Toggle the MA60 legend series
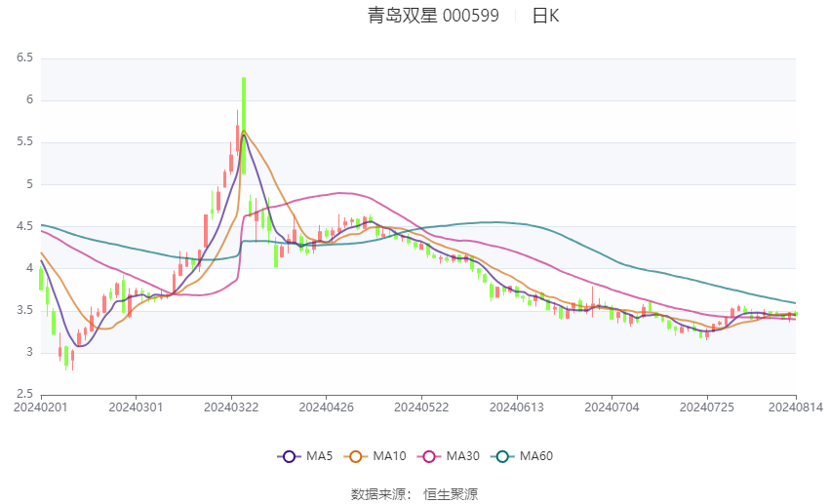This screenshot has width=829, height=504. (x=522, y=456)
